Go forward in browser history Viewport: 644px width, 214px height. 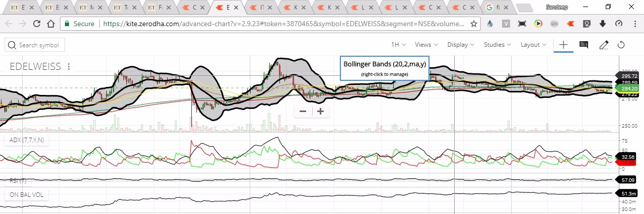[23, 24]
